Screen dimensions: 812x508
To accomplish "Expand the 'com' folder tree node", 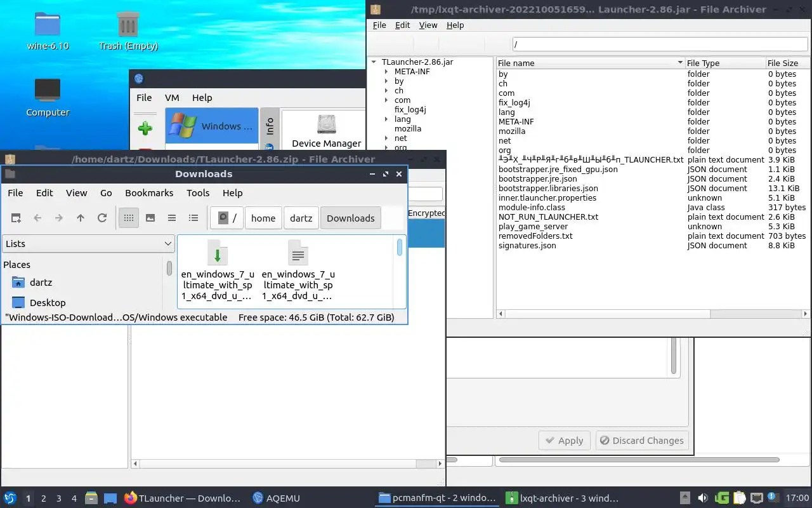I will point(386,100).
